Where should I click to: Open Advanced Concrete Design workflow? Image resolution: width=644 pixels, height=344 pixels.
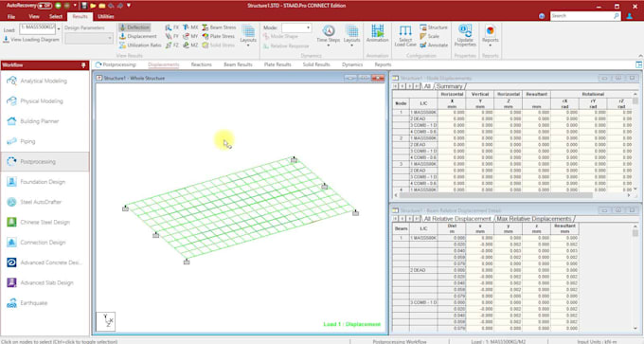pos(45,263)
